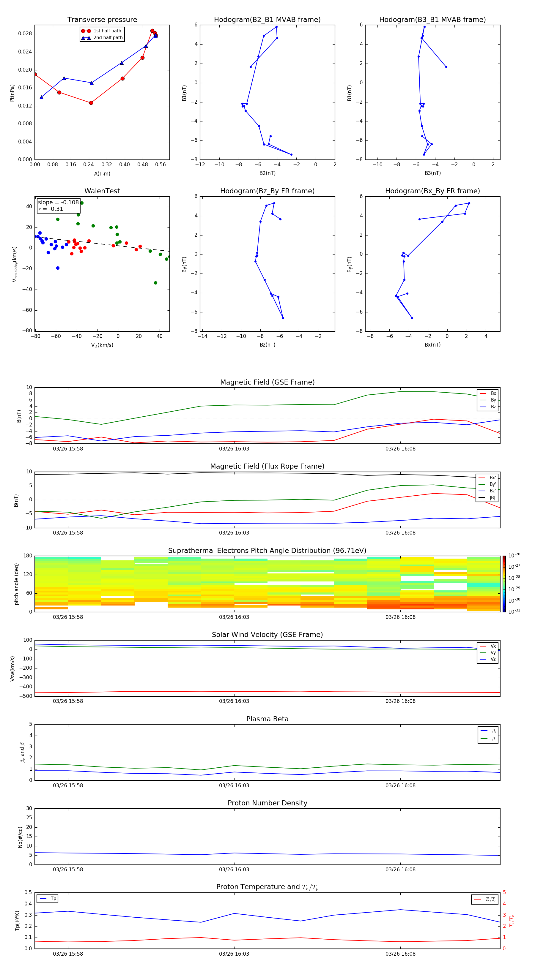The height and width of the screenshot is (980, 535).
Task: Click the "Plasma Beta" plot title
Action: (x=267, y=719)
